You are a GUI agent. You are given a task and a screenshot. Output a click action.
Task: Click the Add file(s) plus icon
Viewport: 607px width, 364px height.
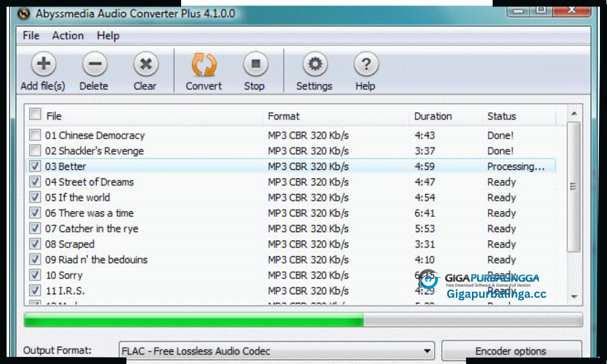click(44, 64)
